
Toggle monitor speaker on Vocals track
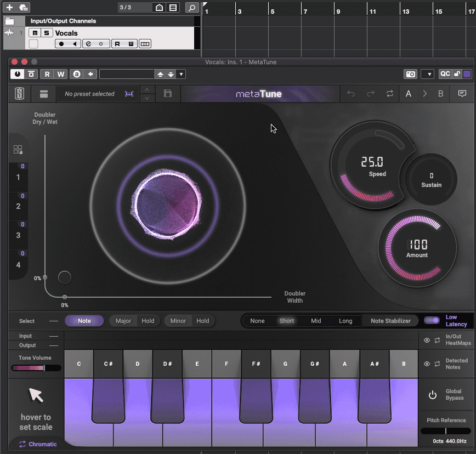tap(75, 44)
